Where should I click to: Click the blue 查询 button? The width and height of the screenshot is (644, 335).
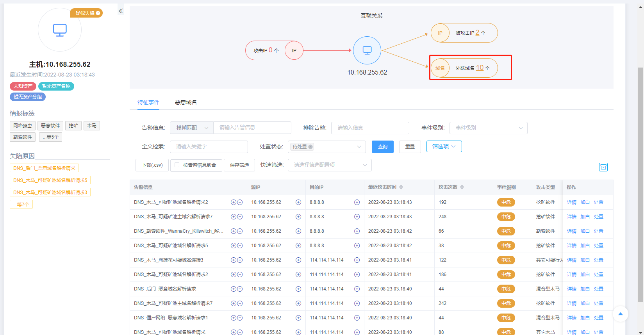[382, 147]
